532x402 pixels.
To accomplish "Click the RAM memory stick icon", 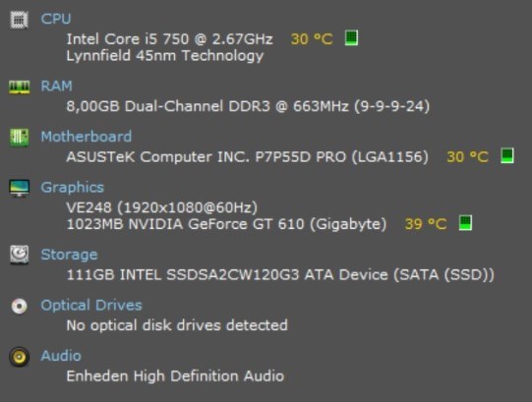I will [x=19, y=86].
